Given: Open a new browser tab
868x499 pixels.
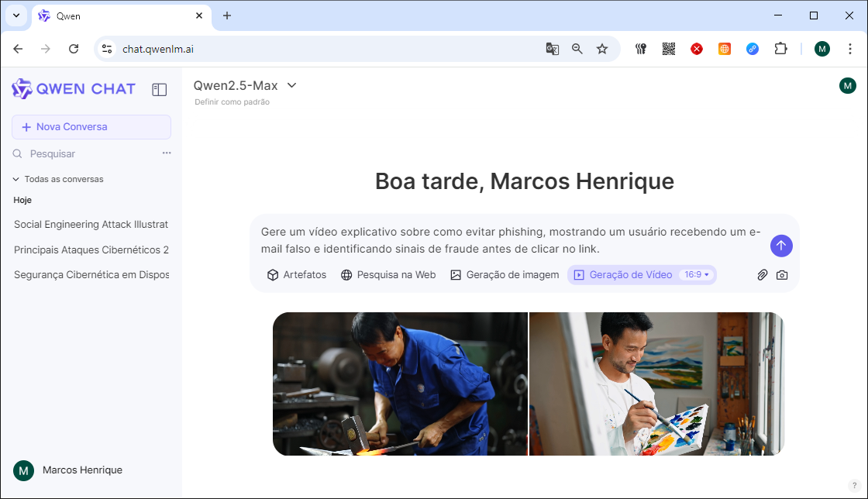Looking at the screenshot, I should click(227, 15).
